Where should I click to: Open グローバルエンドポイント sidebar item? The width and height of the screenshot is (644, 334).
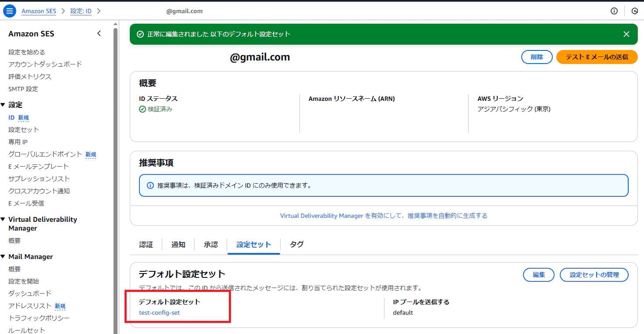point(45,154)
